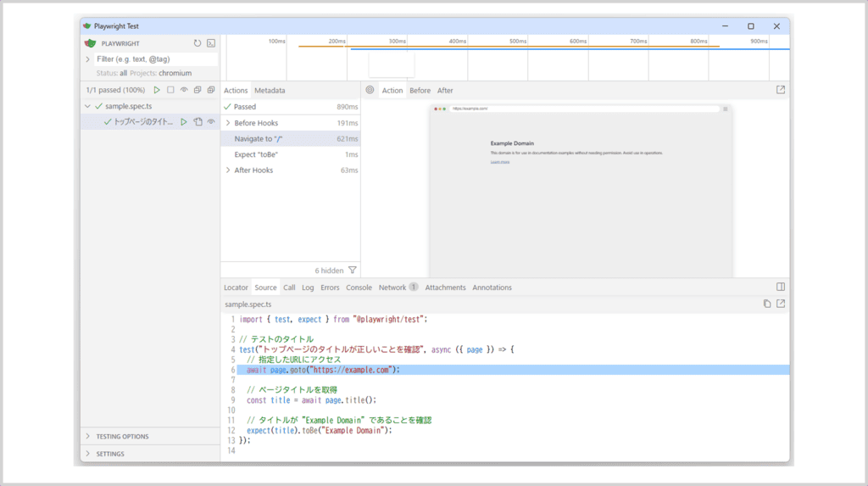Run all tests with the play icon

[157, 90]
